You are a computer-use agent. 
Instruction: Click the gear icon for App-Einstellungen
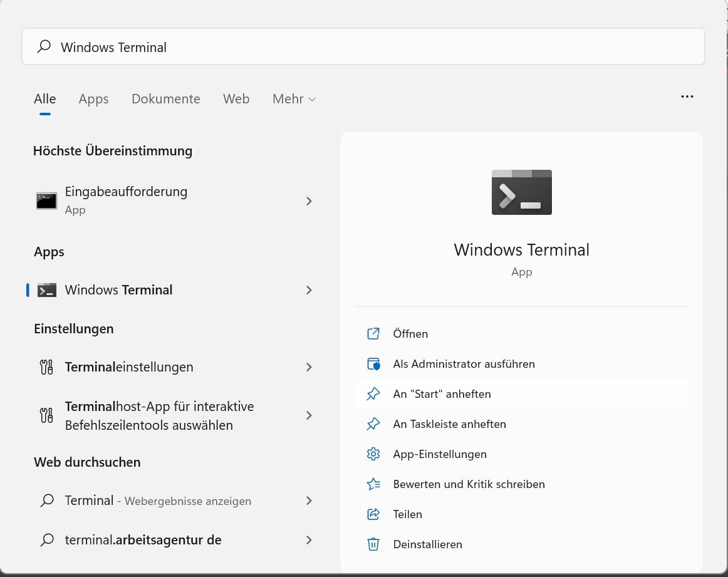[x=373, y=454]
